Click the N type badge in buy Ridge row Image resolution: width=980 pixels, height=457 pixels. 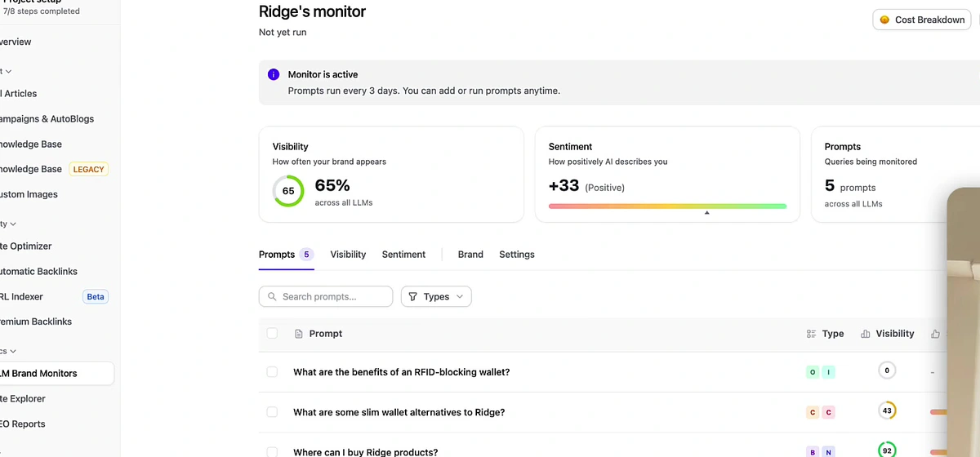[x=828, y=452]
